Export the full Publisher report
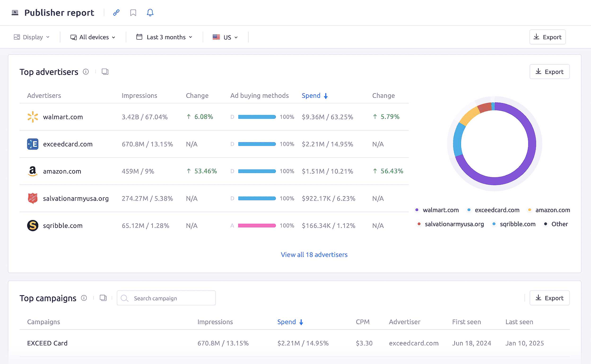This screenshot has width=591, height=364. [x=547, y=37]
